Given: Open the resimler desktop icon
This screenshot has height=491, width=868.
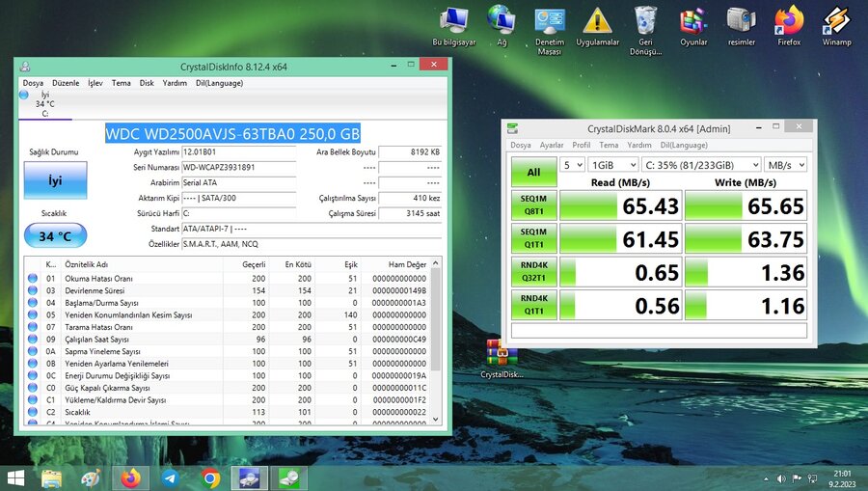Looking at the screenshot, I should pyautogui.click(x=742, y=27).
